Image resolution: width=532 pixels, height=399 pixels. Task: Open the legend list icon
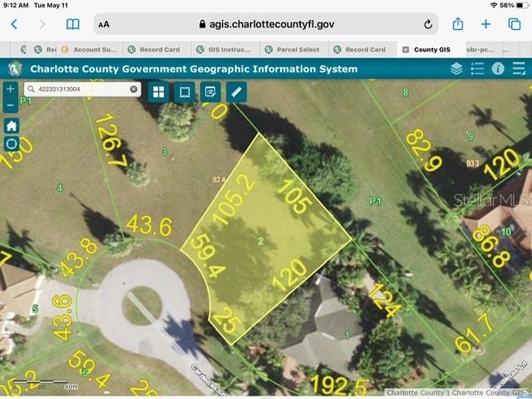(477, 69)
